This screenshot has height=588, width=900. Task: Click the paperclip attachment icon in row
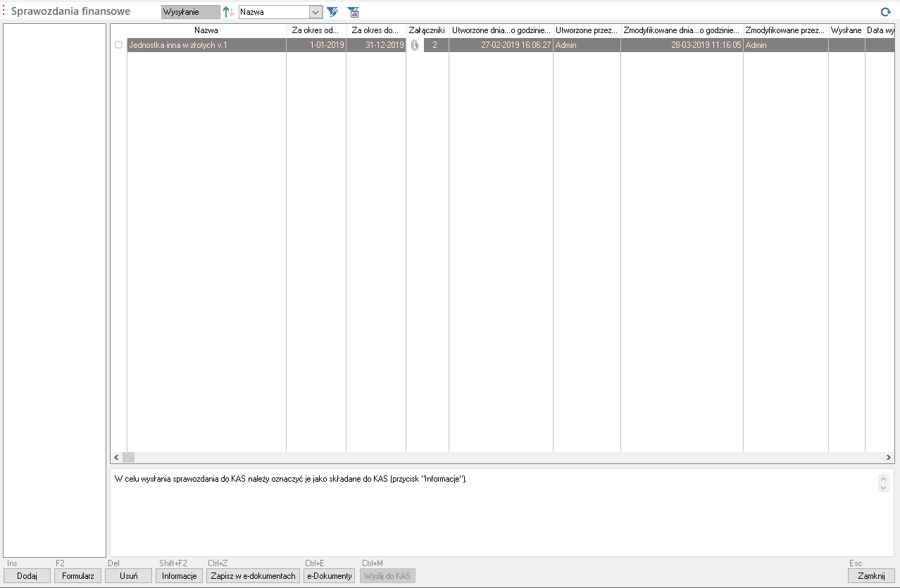415,45
